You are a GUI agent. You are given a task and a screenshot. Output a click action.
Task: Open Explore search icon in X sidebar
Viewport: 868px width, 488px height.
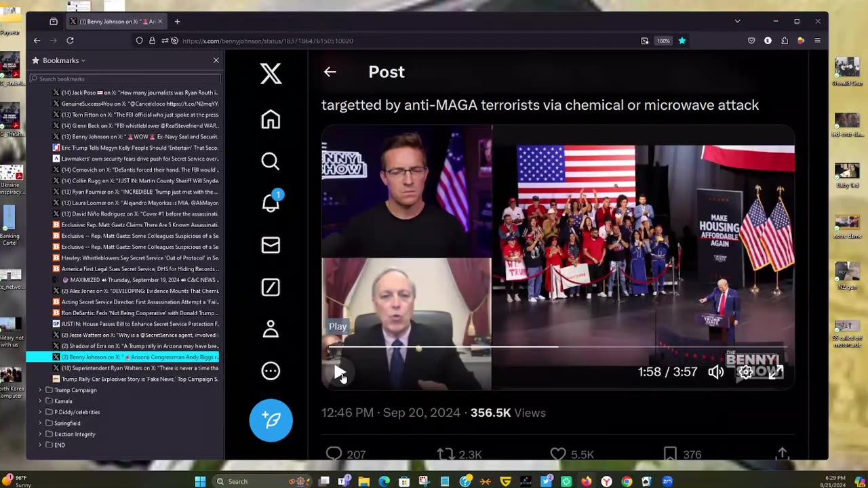click(271, 161)
